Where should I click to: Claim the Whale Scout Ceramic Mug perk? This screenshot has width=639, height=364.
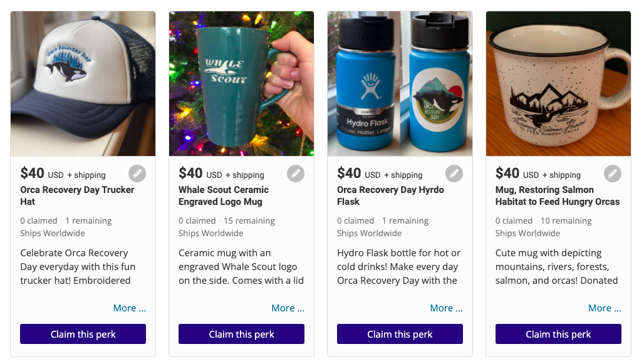pos(241,334)
